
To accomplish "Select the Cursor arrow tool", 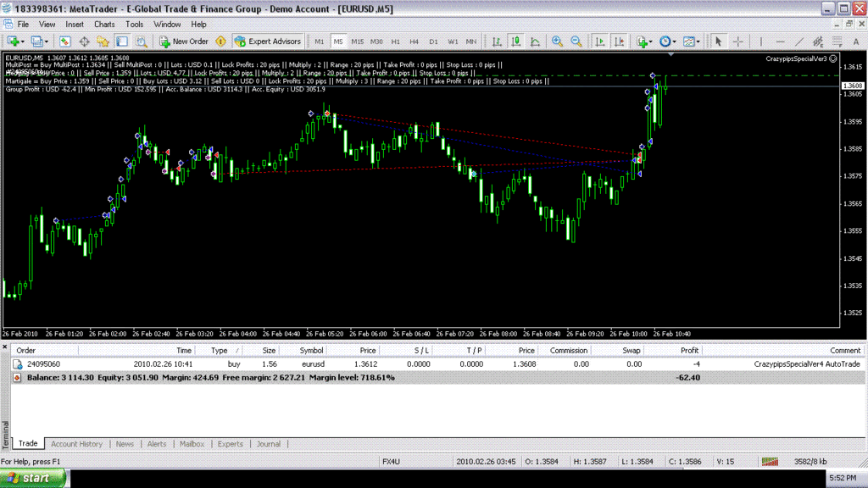I will tap(719, 42).
